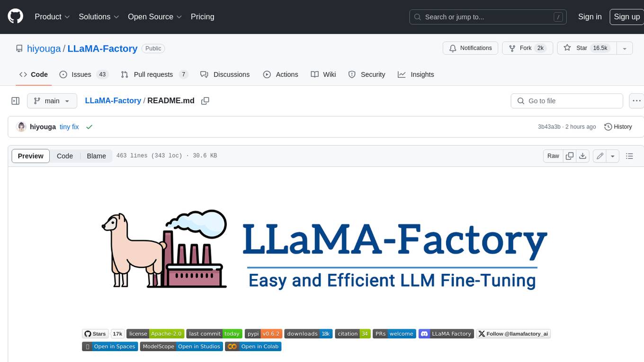The width and height of the screenshot is (644, 362).
Task: Expand the Solutions menu
Action: click(x=98, y=17)
